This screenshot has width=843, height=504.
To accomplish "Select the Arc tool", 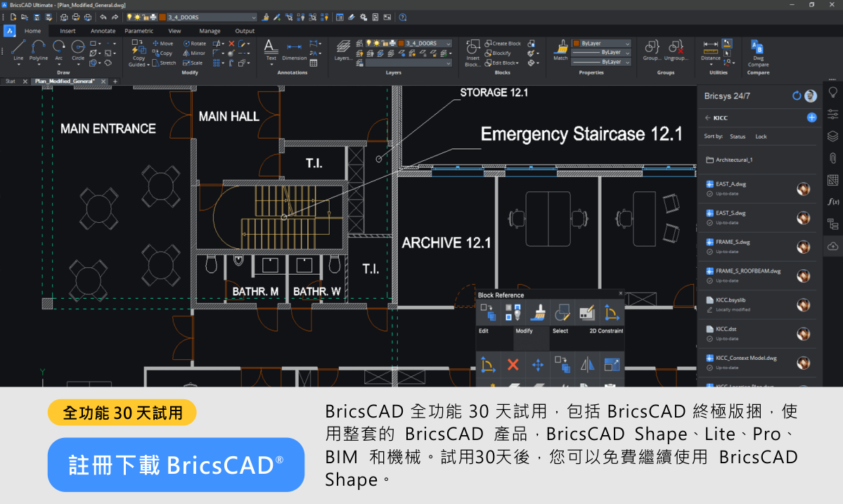I will [x=58, y=49].
